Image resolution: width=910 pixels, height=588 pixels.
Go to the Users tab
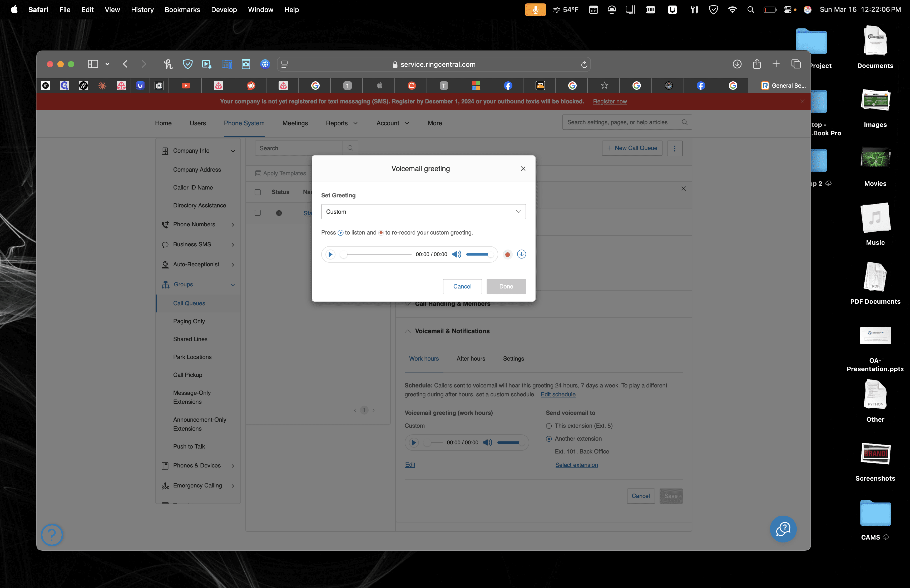[x=198, y=123]
